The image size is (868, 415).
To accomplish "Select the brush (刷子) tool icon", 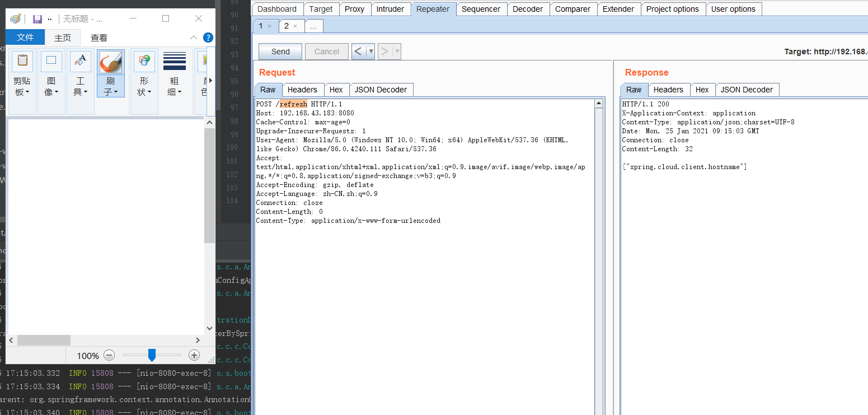I will [x=110, y=62].
